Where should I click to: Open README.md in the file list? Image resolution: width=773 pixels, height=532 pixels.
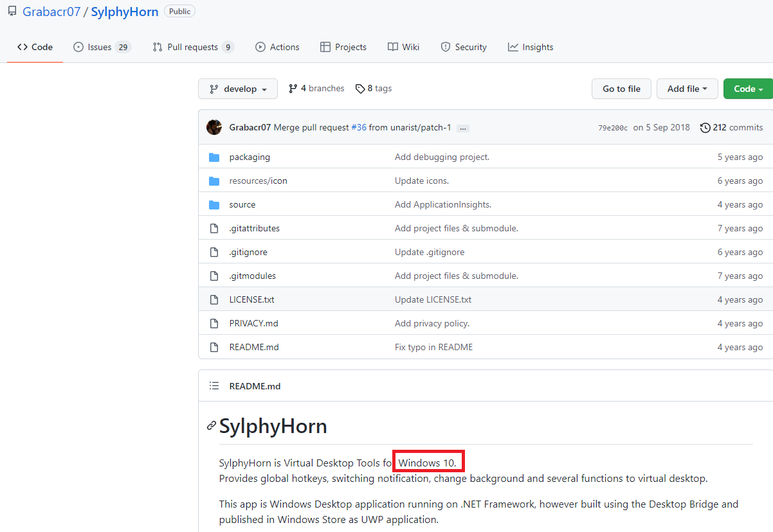tap(254, 347)
